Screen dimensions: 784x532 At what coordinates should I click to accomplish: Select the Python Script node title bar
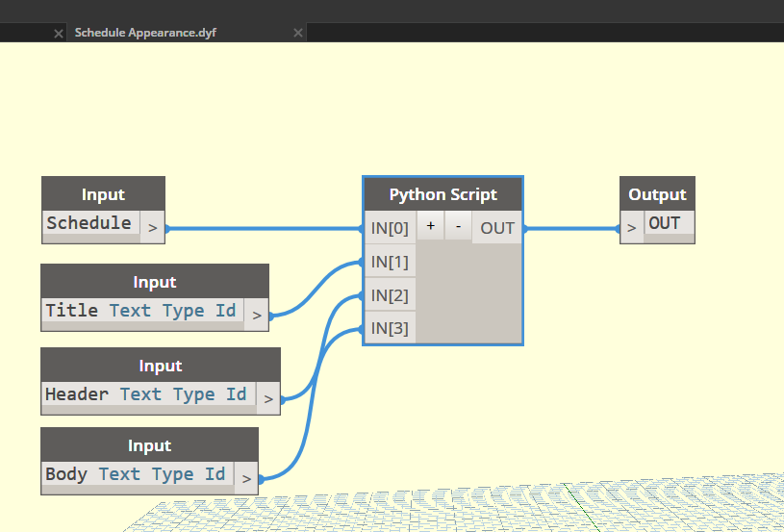(x=443, y=194)
